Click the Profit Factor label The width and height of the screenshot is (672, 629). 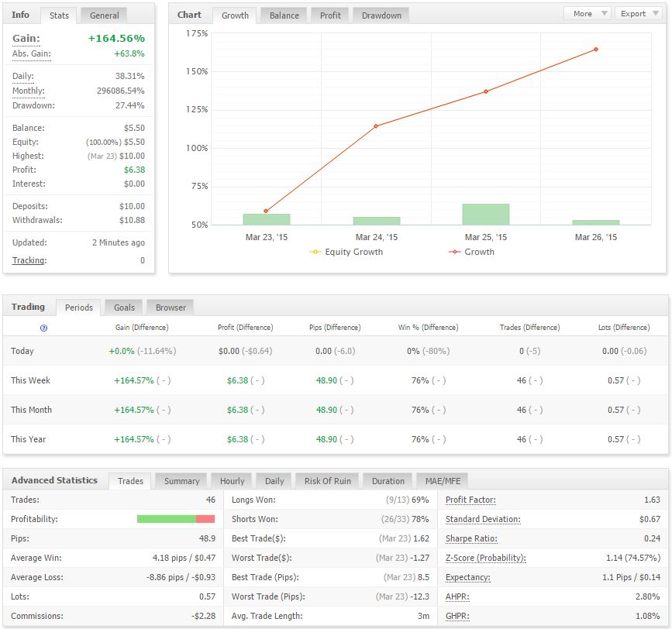[x=470, y=500]
